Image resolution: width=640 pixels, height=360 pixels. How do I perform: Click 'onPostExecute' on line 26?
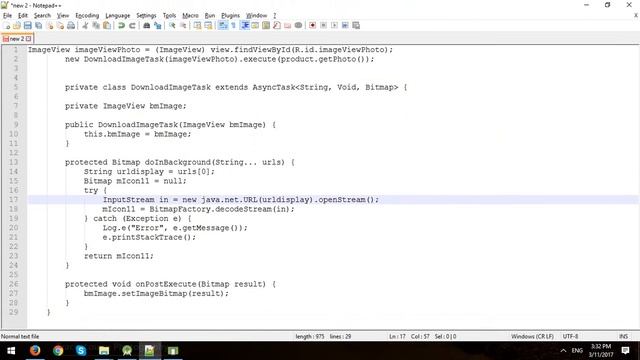[x=166, y=284]
